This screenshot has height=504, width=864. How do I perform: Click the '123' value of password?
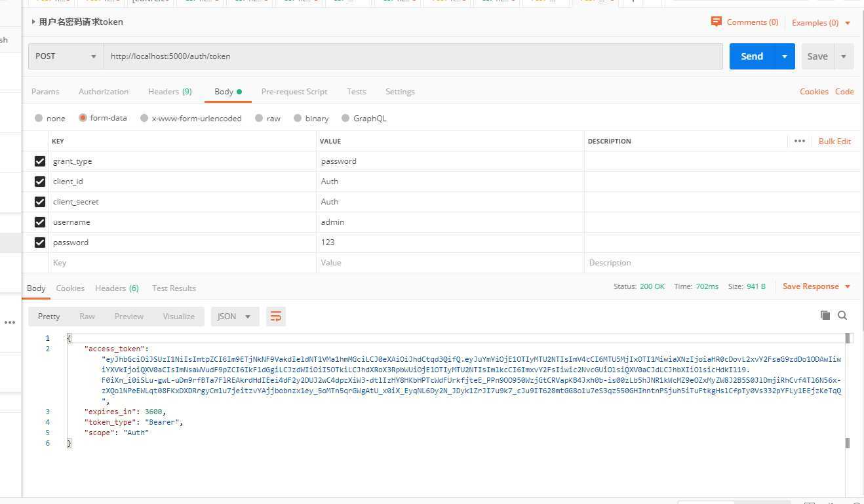(328, 242)
